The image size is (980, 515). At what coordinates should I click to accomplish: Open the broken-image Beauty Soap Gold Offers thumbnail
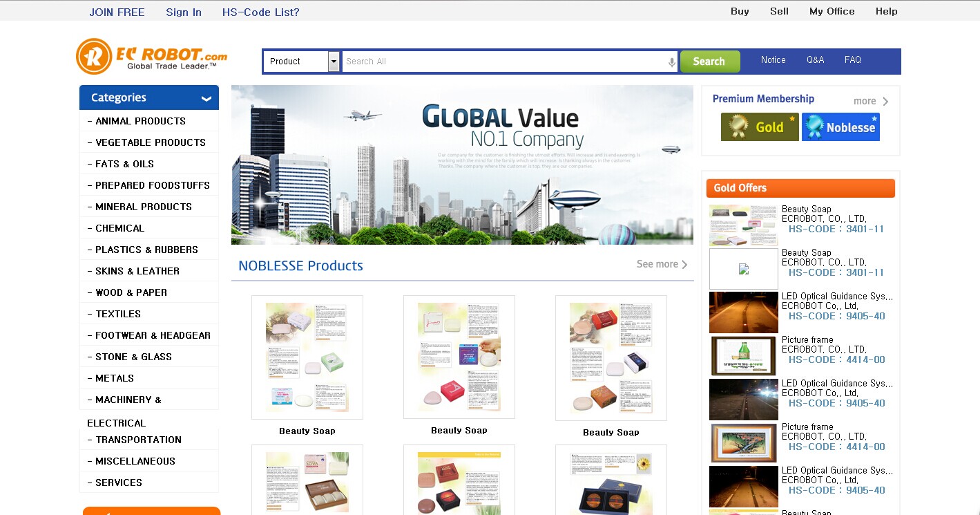pyautogui.click(x=744, y=269)
